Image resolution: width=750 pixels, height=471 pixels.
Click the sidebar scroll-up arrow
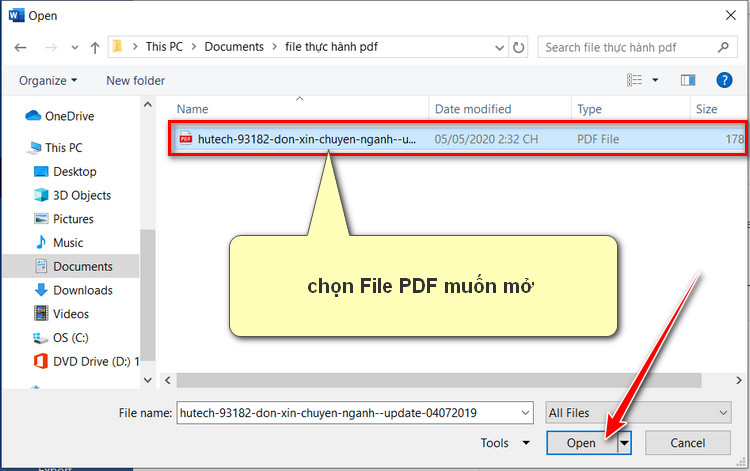148,105
